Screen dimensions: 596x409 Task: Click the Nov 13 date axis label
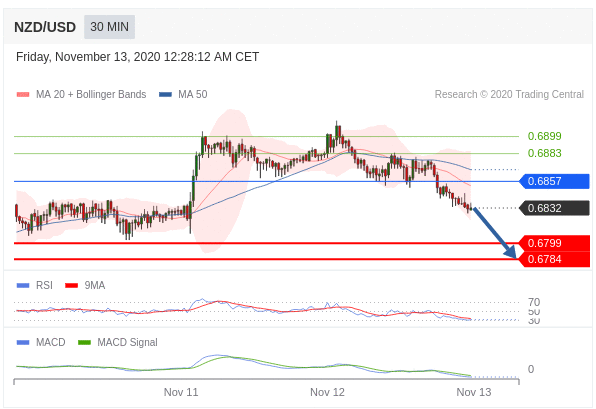[x=474, y=392]
